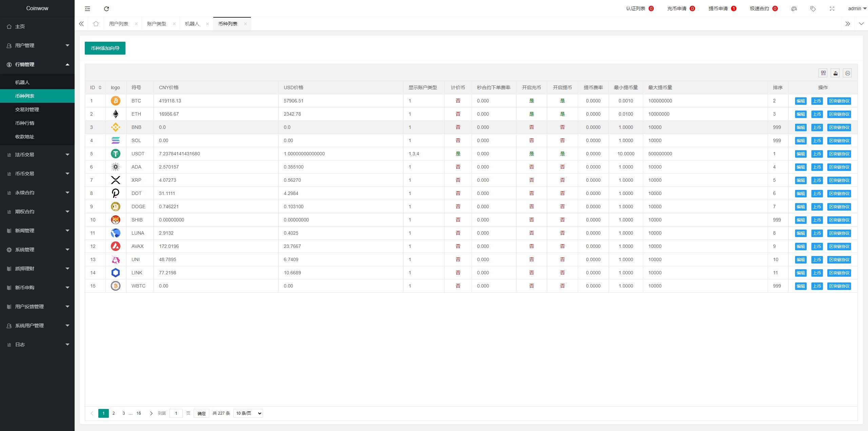Select 交易对管理 in sidebar

point(27,110)
